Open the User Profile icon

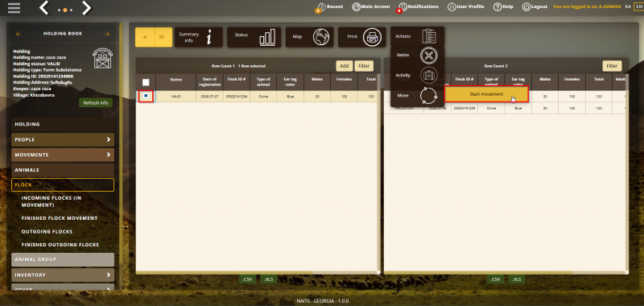click(x=452, y=7)
